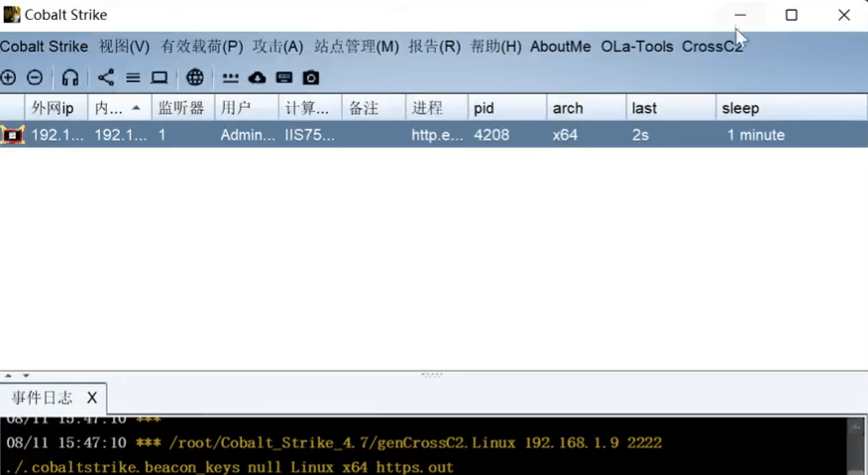Image resolution: width=868 pixels, height=475 pixels.
Task: Open listeners via headphones icon
Action: 69,77
